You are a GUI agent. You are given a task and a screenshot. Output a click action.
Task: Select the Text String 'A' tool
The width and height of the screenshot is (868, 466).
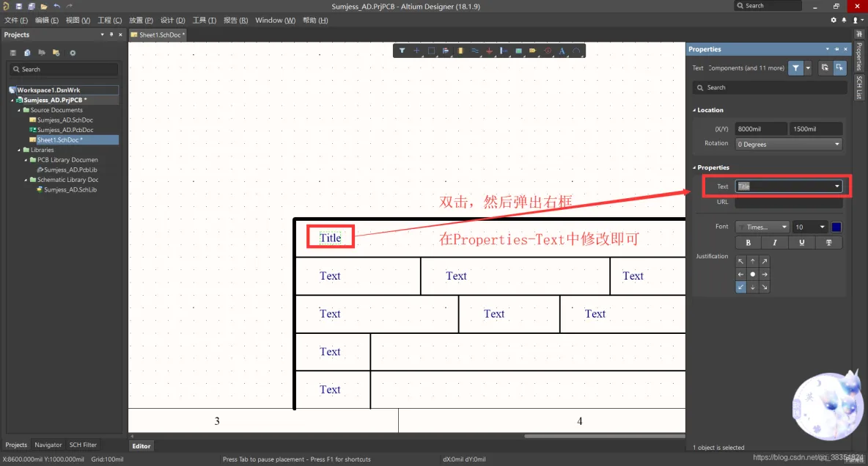(x=562, y=51)
